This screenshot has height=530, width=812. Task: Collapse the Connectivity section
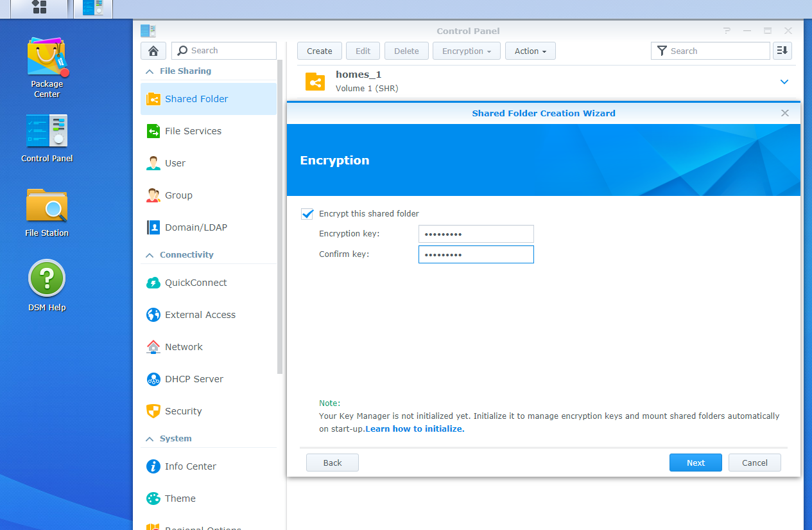coord(150,255)
